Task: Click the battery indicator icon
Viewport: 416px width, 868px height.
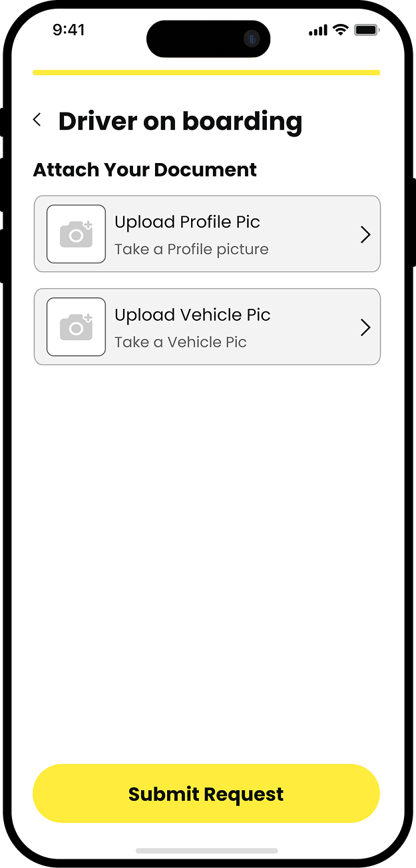Action: click(x=366, y=30)
